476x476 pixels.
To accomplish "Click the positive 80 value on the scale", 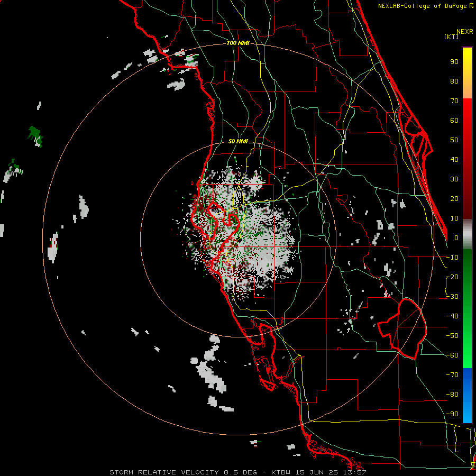I will click(x=454, y=81).
